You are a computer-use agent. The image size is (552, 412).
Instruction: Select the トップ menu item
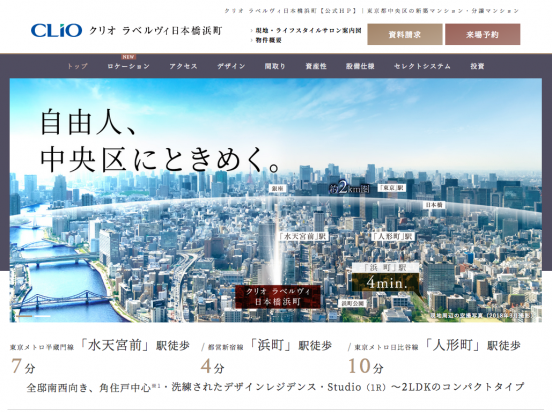77,66
